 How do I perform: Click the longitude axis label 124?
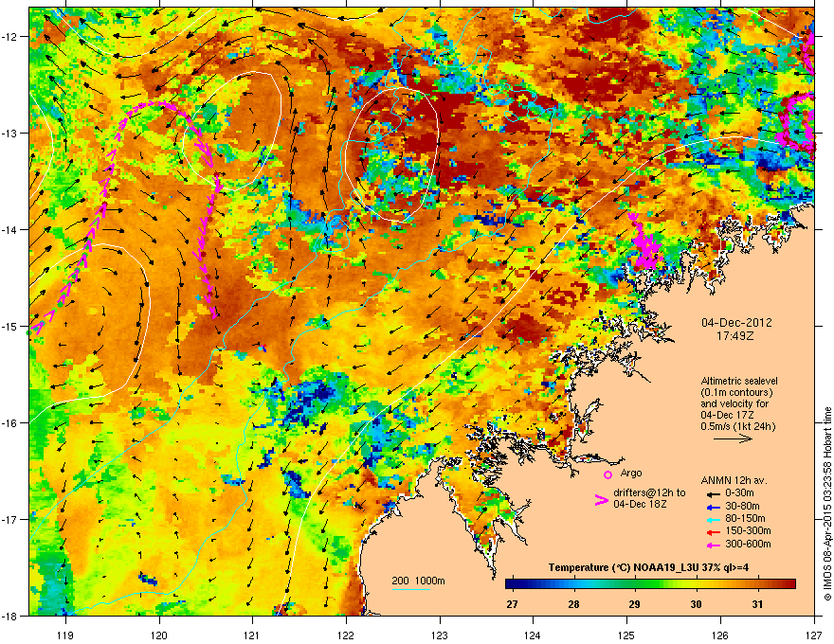533,635
